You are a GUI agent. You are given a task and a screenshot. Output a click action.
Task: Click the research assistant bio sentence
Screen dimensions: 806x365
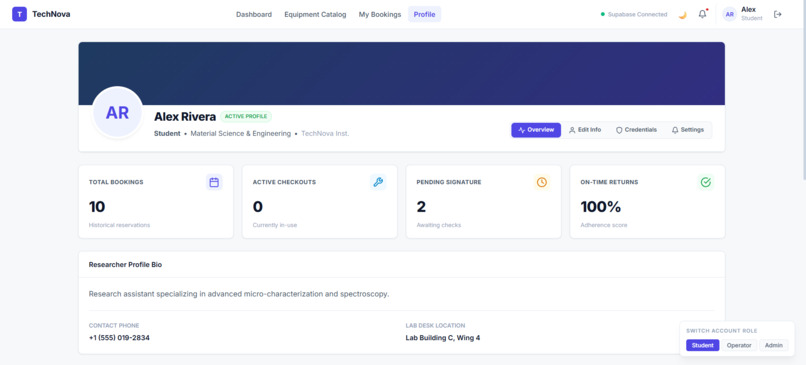[239, 294]
